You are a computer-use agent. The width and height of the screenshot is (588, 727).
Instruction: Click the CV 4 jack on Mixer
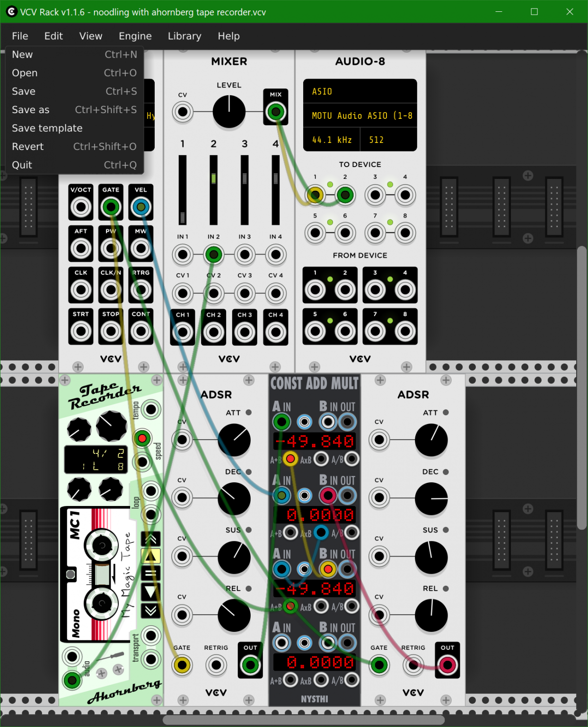click(276, 293)
